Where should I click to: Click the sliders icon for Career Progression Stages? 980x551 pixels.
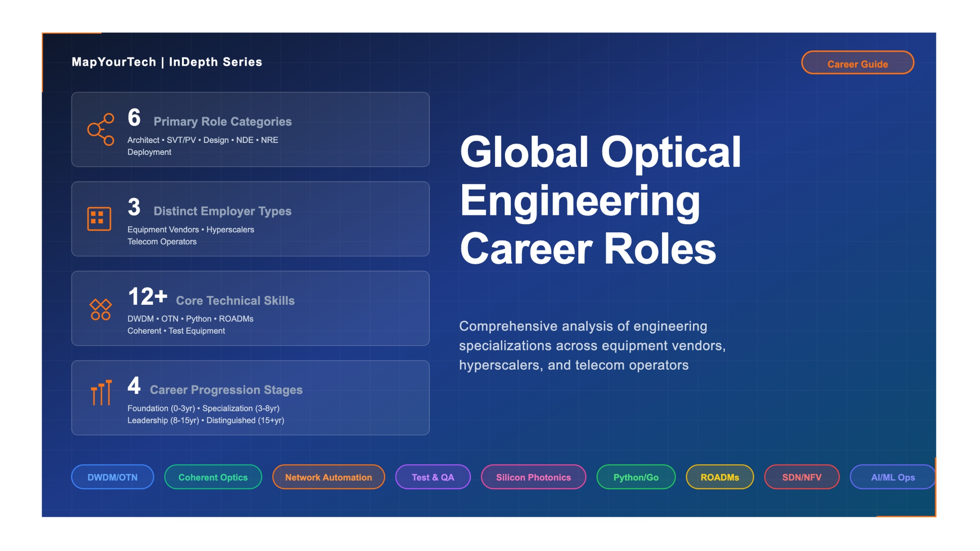click(101, 393)
